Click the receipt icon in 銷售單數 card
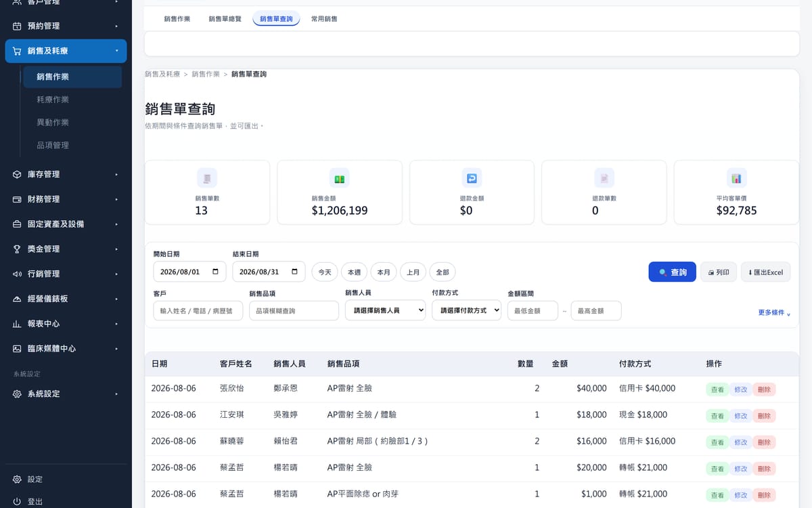The image size is (812, 508). pos(207,178)
